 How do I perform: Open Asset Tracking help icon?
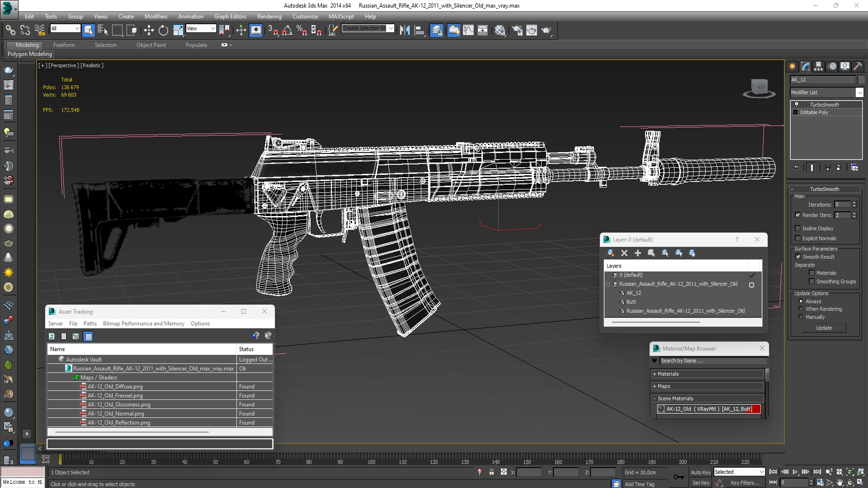pyautogui.click(x=256, y=336)
